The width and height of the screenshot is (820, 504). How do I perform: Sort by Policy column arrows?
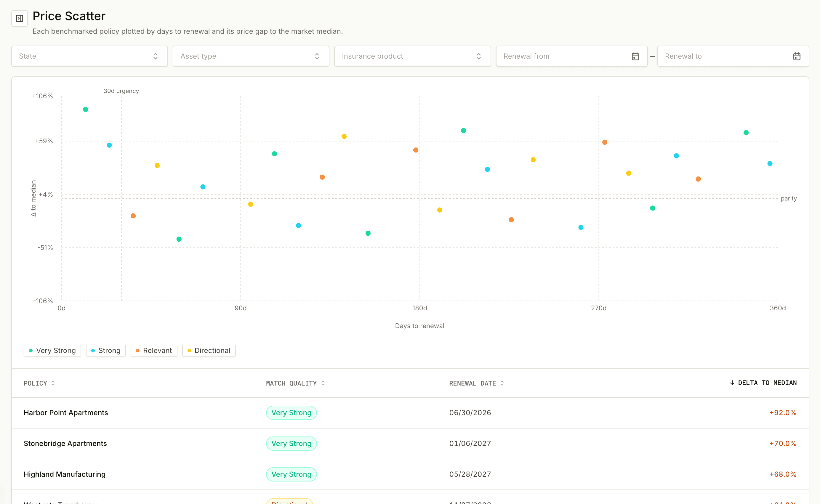click(x=53, y=383)
